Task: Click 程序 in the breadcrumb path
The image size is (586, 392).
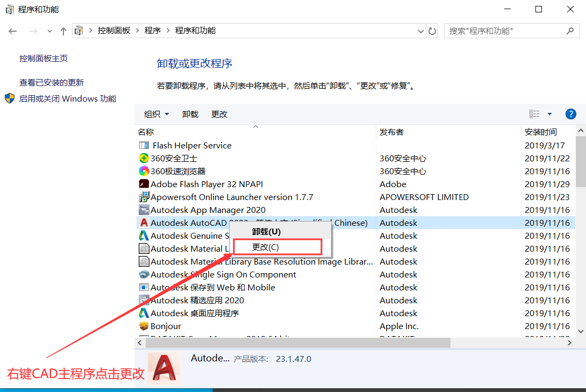Action: [x=153, y=31]
